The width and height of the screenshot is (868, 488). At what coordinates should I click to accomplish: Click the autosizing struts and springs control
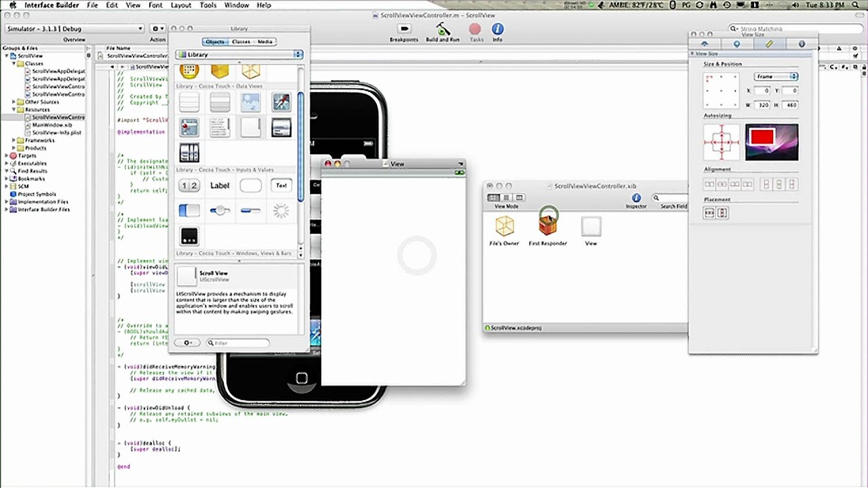coord(722,142)
